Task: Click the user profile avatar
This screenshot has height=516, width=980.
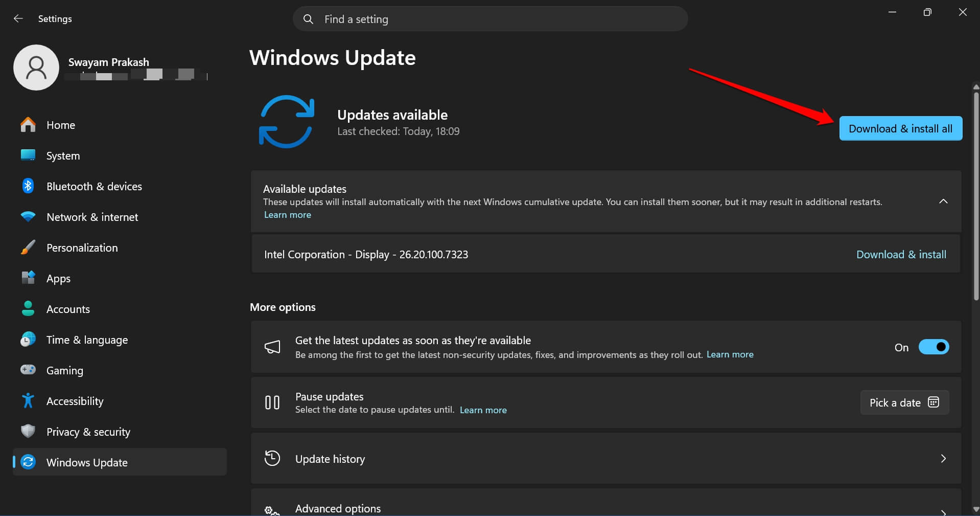Action: 36,68
